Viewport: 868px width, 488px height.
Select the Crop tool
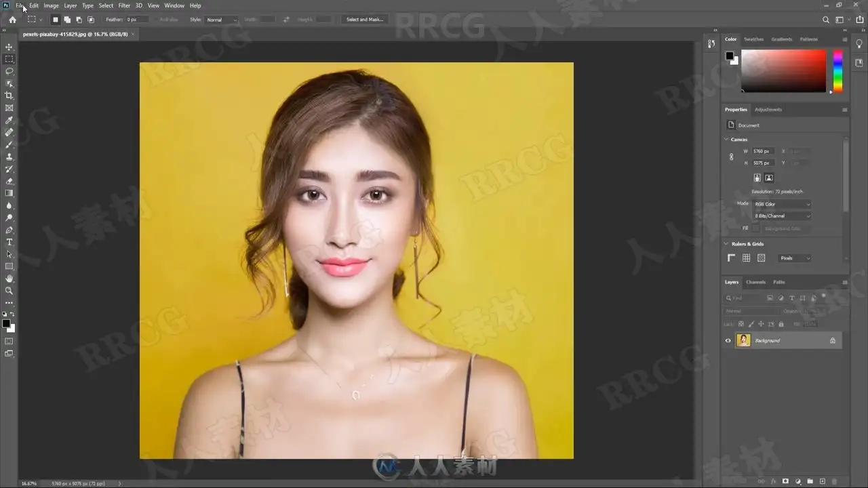tap(9, 96)
